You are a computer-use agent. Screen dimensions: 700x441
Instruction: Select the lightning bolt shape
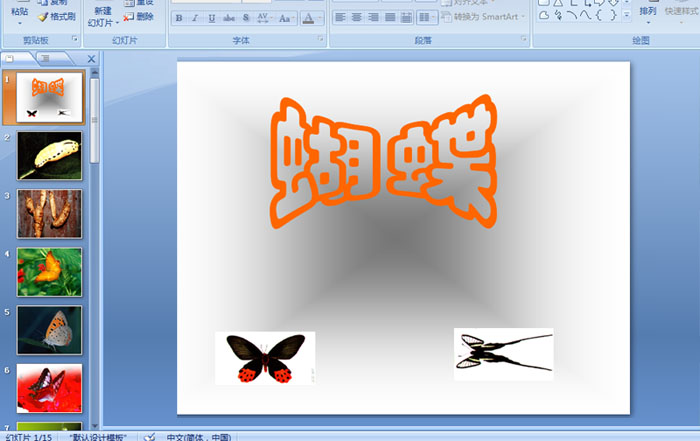[558, 16]
